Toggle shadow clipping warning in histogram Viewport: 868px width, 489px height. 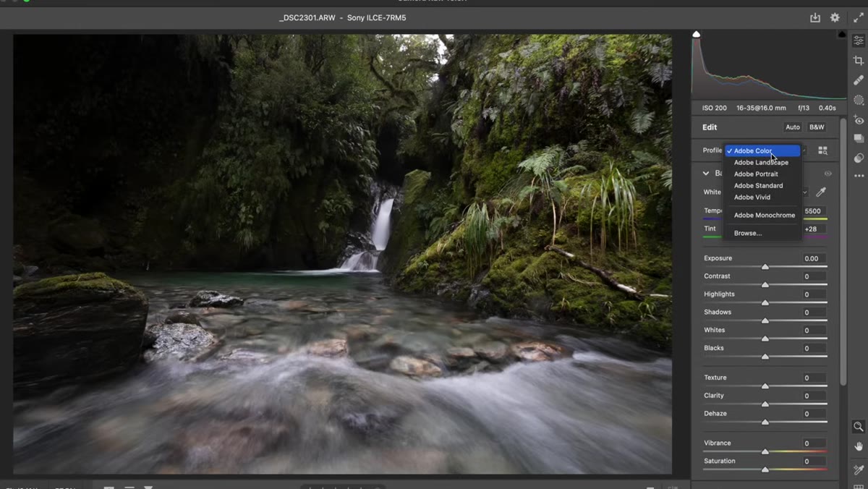[x=696, y=34]
